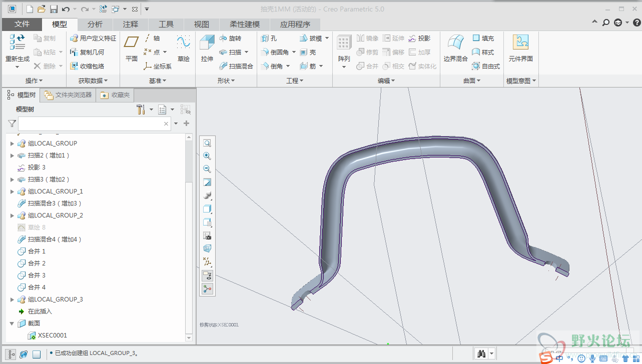Create a Coordinate System (坐标系)

pyautogui.click(x=158, y=66)
